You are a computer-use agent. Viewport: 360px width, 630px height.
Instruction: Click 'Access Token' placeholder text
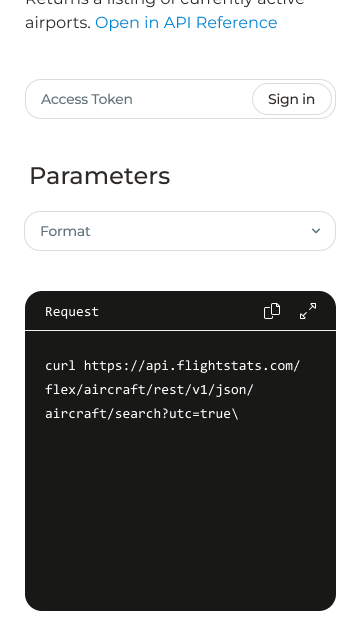click(x=87, y=99)
